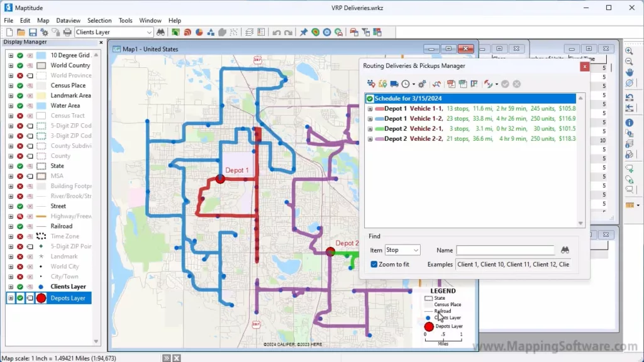644x362 pixels.
Task: Select Schedule for 3/15/2024 row
Action: (x=409, y=99)
